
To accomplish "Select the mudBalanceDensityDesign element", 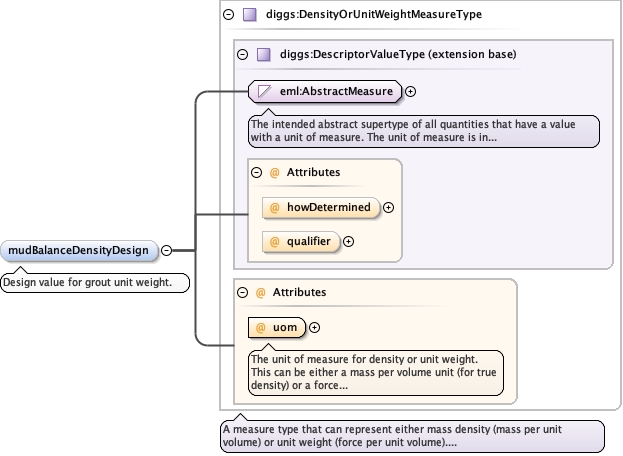I will (80, 250).
